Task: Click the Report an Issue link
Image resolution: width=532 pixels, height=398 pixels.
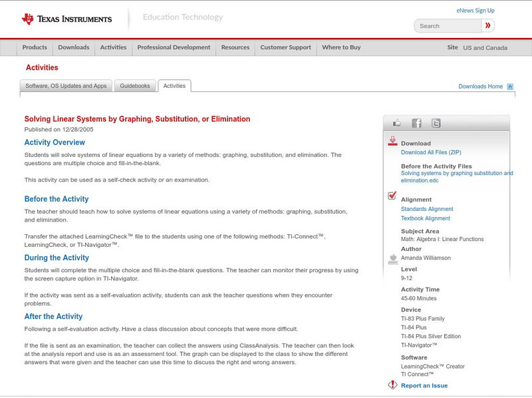Action: (424, 385)
